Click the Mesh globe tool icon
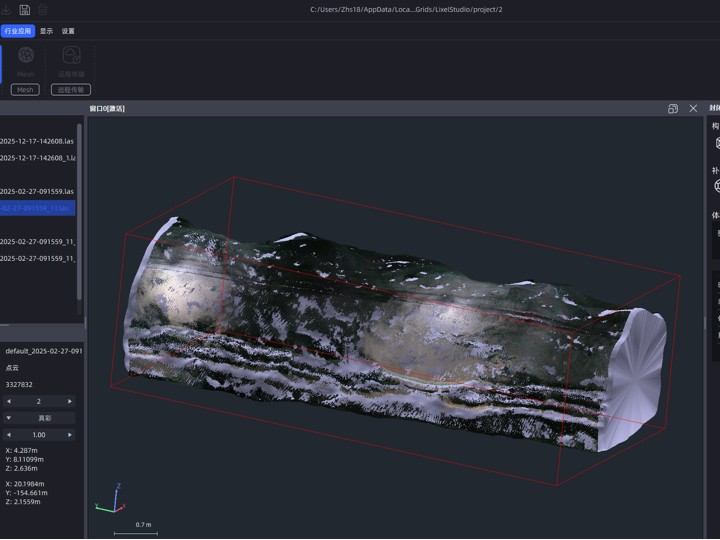Image resolution: width=720 pixels, height=540 pixels. pos(26,56)
